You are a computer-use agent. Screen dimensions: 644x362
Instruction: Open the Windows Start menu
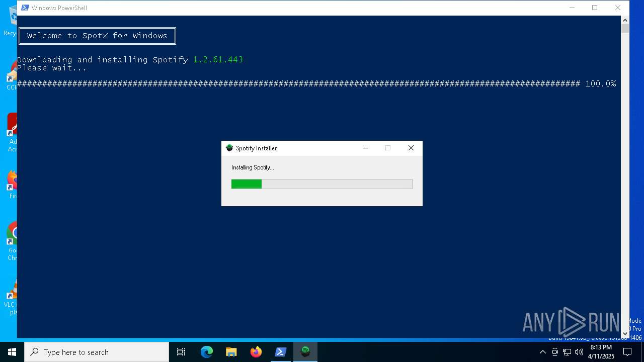(x=12, y=352)
